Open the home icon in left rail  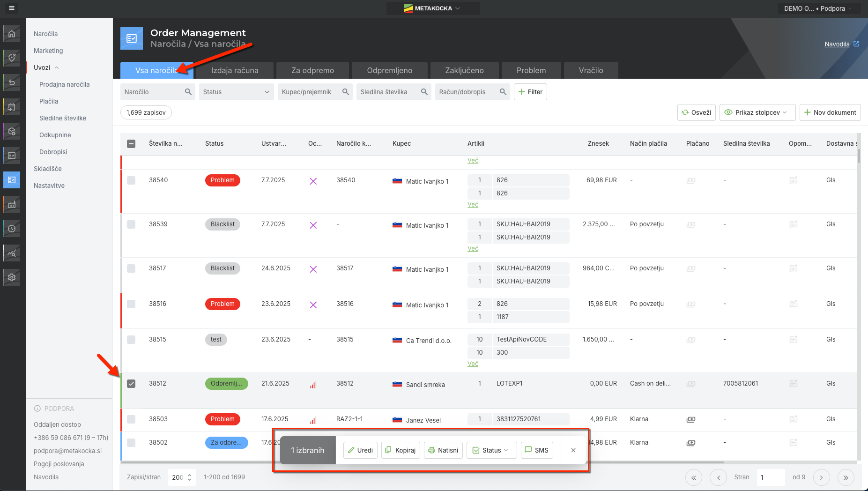[12, 34]
